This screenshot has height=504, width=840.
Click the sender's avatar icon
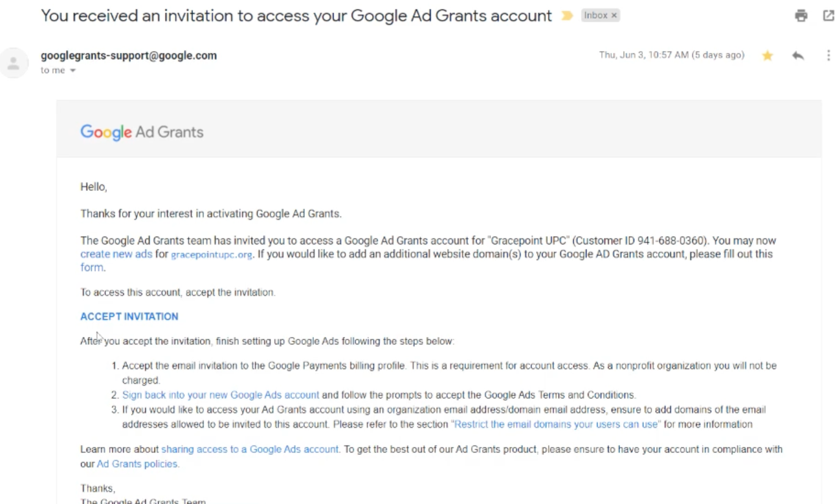pos(13,63)
